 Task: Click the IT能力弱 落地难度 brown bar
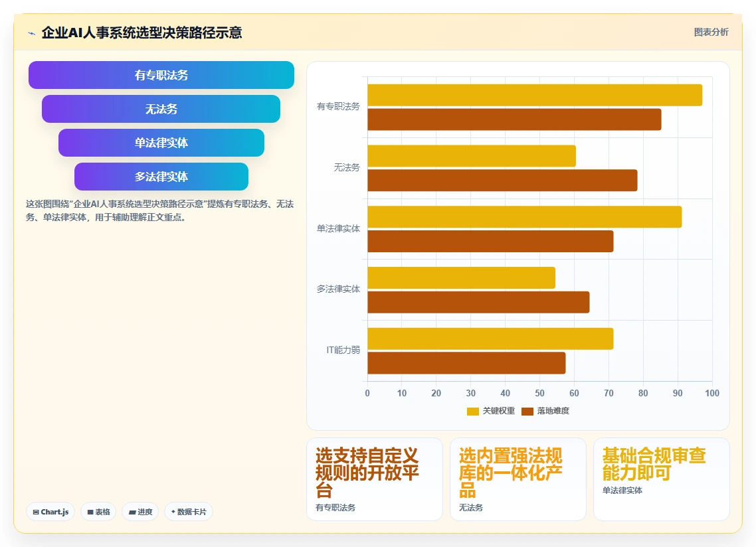466,363
